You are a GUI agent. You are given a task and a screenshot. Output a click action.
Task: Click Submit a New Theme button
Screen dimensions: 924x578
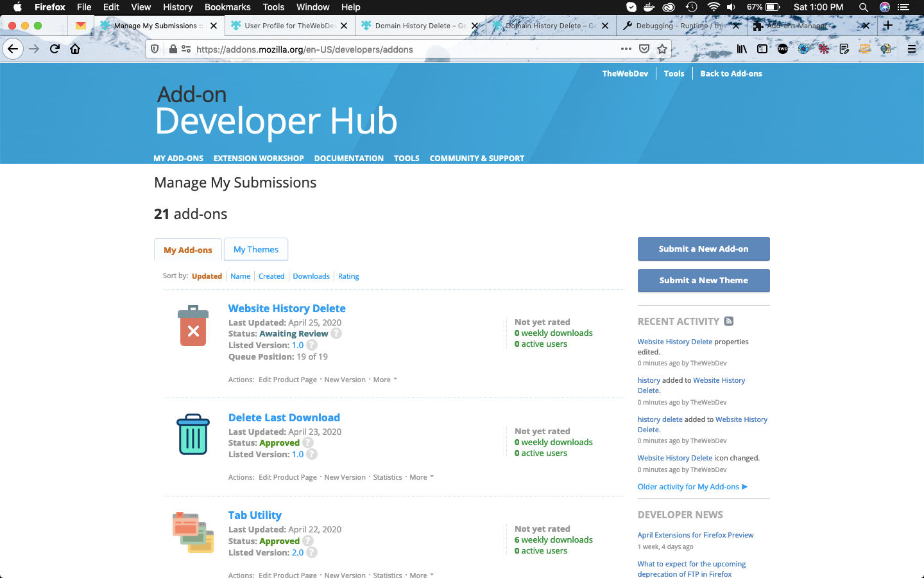click(x=704, y=280)
